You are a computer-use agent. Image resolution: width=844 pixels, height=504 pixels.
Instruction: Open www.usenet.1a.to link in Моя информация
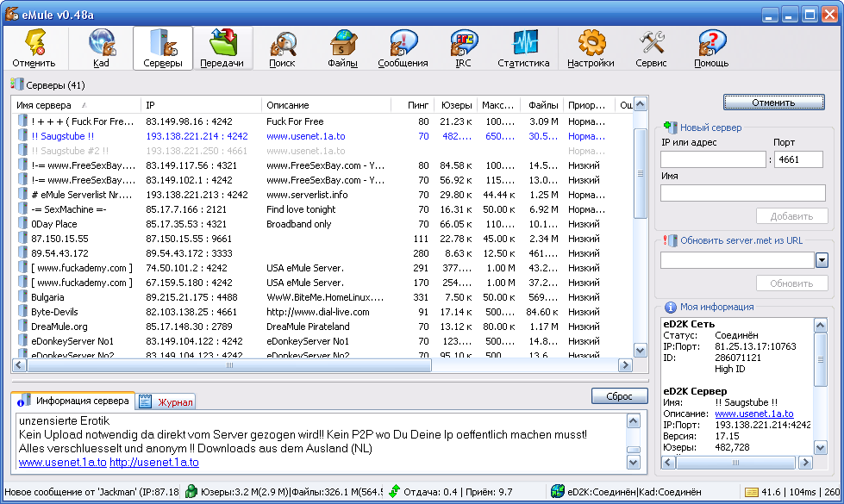(754, 414)
